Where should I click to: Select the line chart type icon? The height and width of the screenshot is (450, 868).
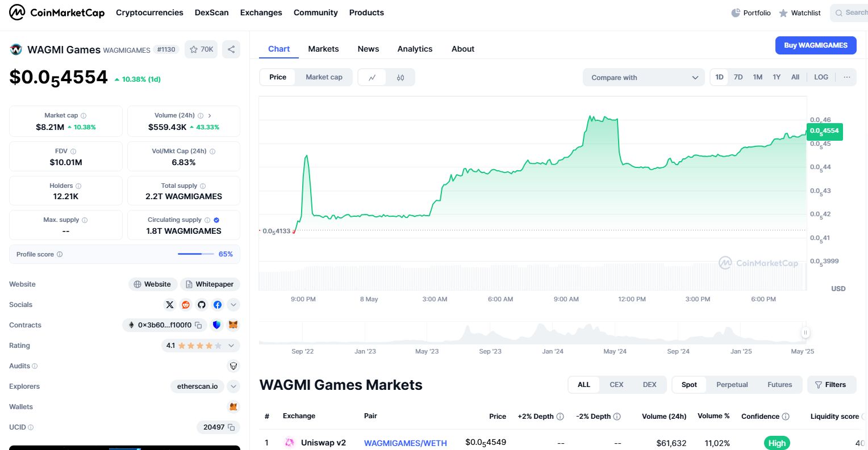372,77
